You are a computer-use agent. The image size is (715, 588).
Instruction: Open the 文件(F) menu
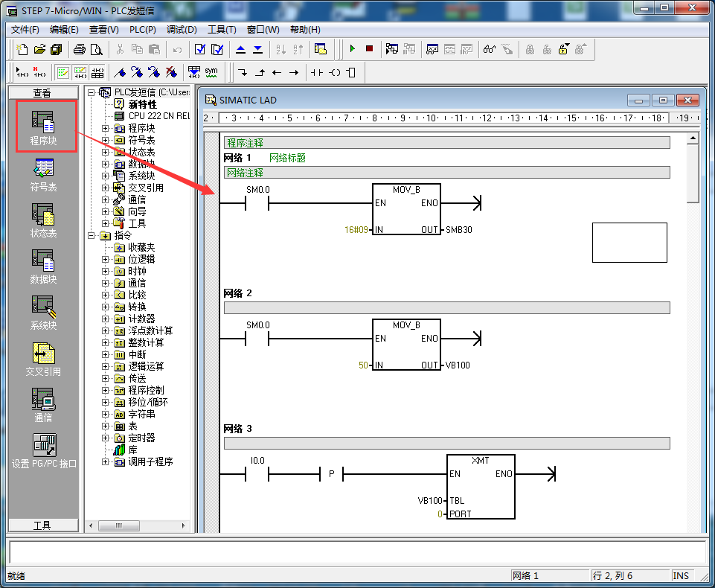(x=25, y=30)
